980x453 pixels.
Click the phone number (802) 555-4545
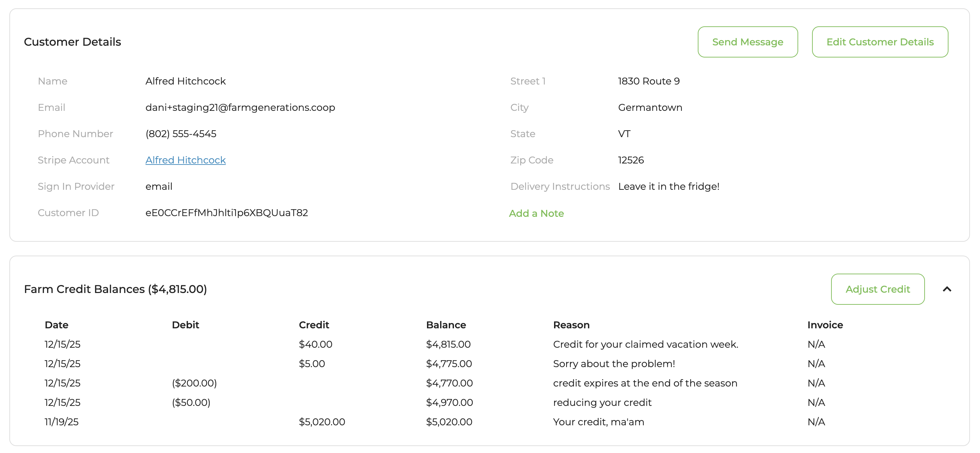pyautogui.click(x=181, y=134)
